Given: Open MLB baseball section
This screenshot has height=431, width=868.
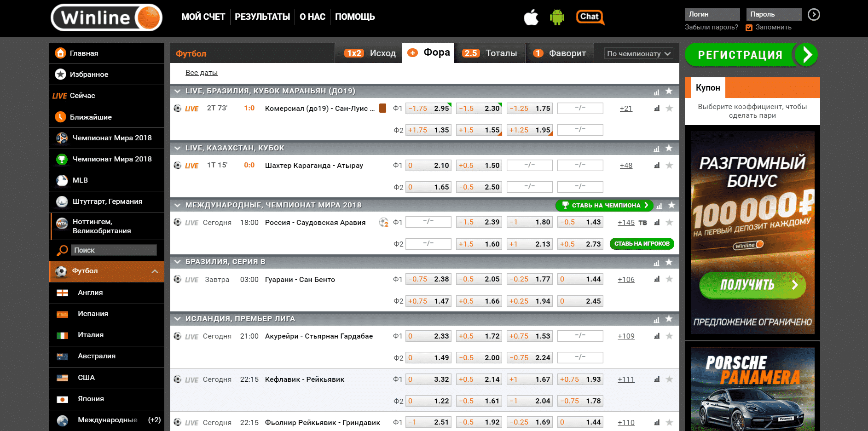Looking at the screenshot, I should [107, 180].
